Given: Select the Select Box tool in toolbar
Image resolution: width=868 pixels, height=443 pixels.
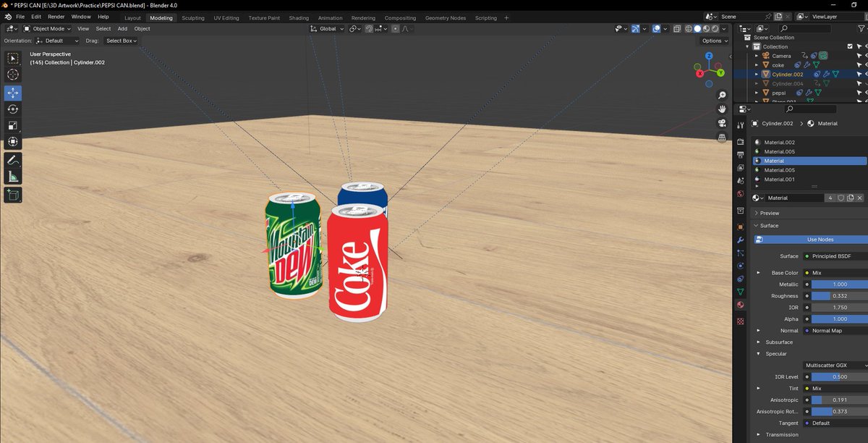Looking at the screenshot, I should click(x=13, y=58).
